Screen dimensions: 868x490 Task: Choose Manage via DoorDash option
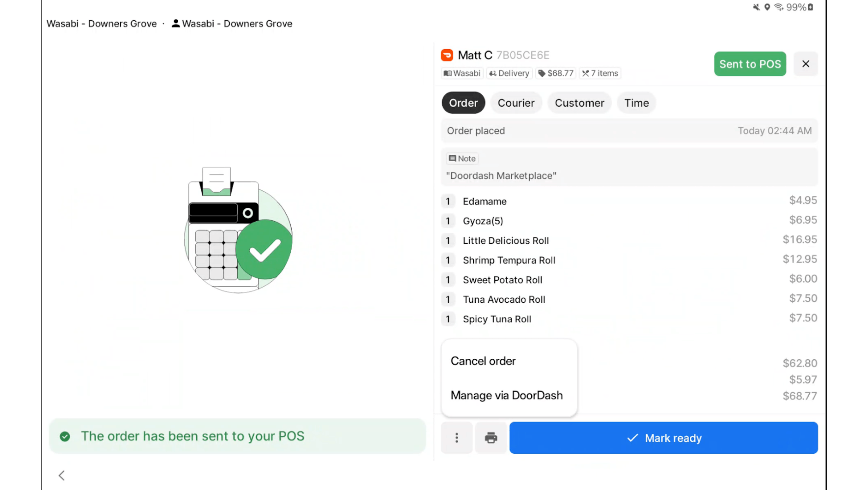click(x=507, y=395)
